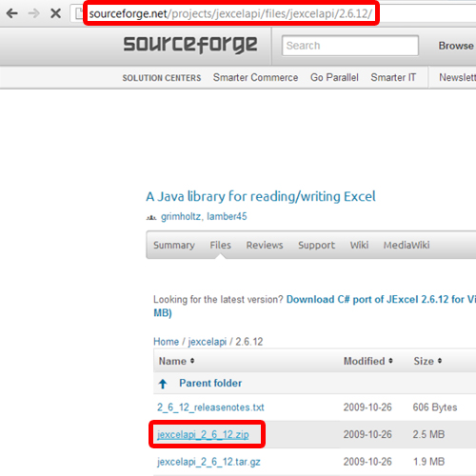The height and width of the screenshot is (476, 476).
Task: Sort file list by Name
Action: pos(176,361)
